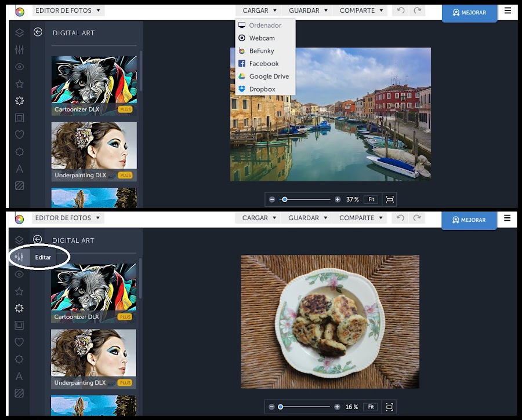The image size is (522, 420).
Task: Click the Editar sliders icon in food-photo editor
Action: click(19, 257)
